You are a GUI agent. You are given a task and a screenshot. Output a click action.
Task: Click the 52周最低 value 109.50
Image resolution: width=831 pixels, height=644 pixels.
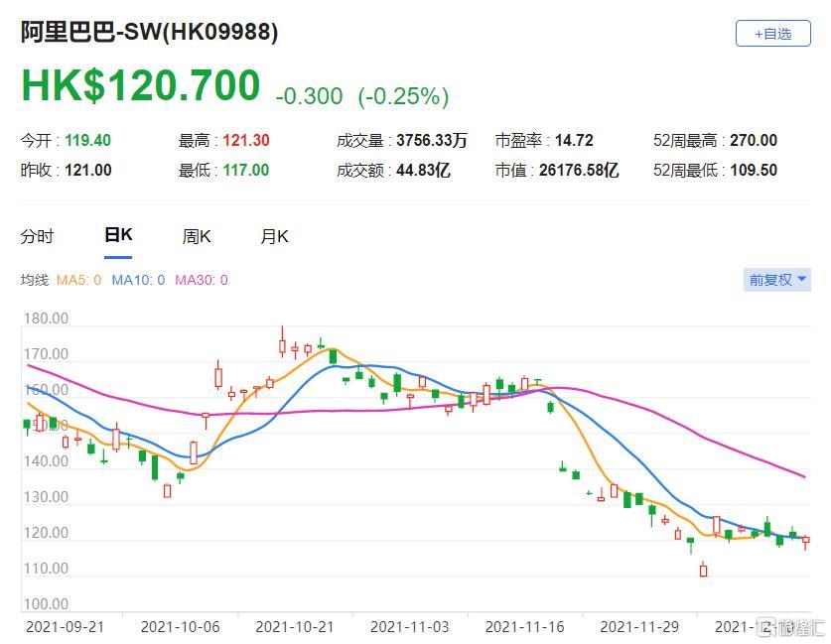click(x=754, y=170)
